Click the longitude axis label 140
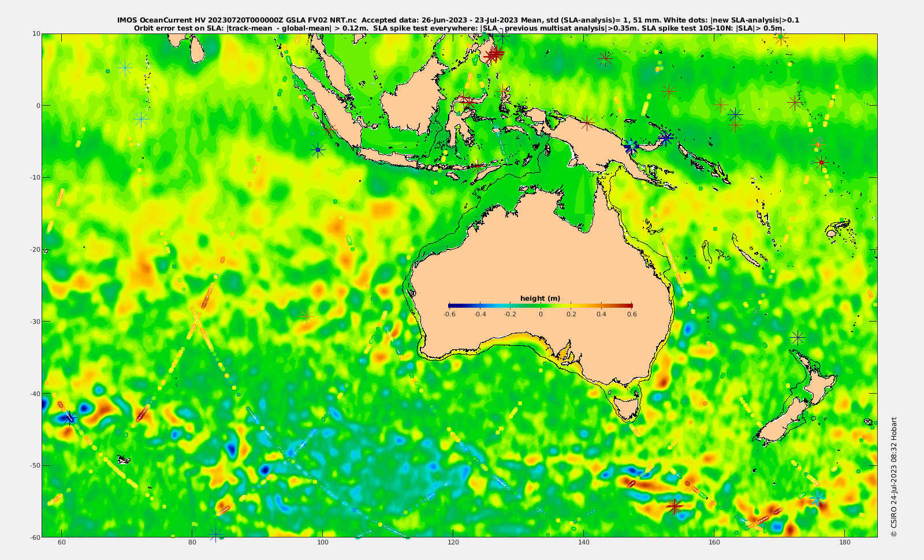924x560 pixels. pos(584,543)
